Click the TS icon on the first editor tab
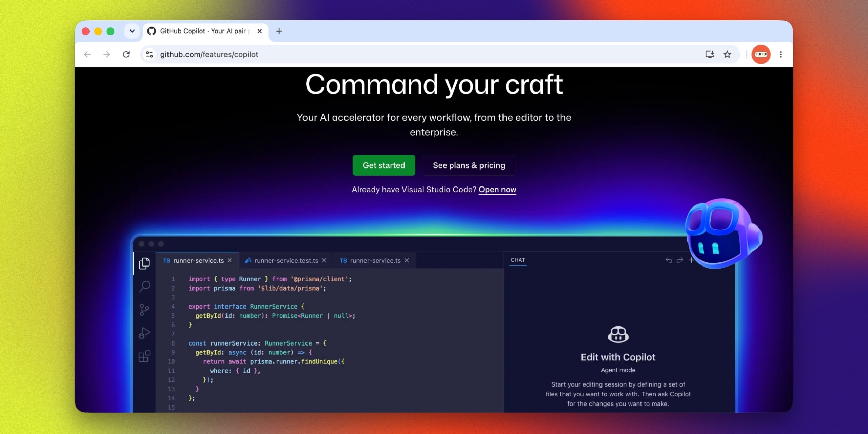This screenshot has height=434, width=868. 166,260
